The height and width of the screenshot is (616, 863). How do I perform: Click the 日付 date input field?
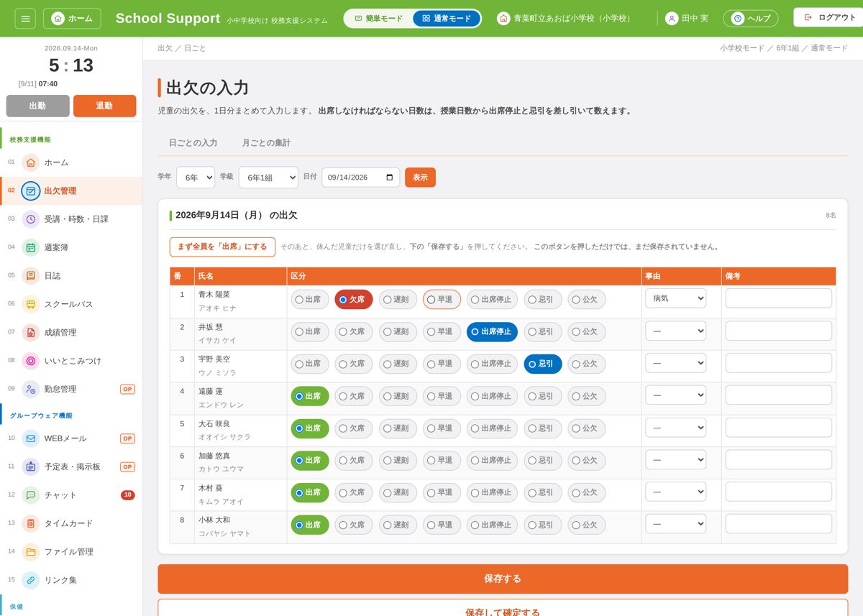click(360, 178)
